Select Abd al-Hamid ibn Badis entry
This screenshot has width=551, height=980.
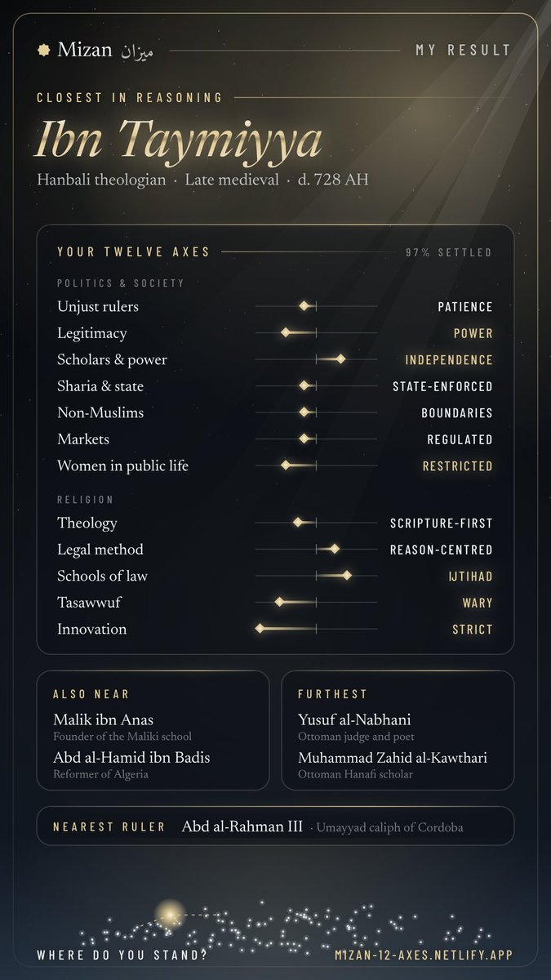(131, 757)
